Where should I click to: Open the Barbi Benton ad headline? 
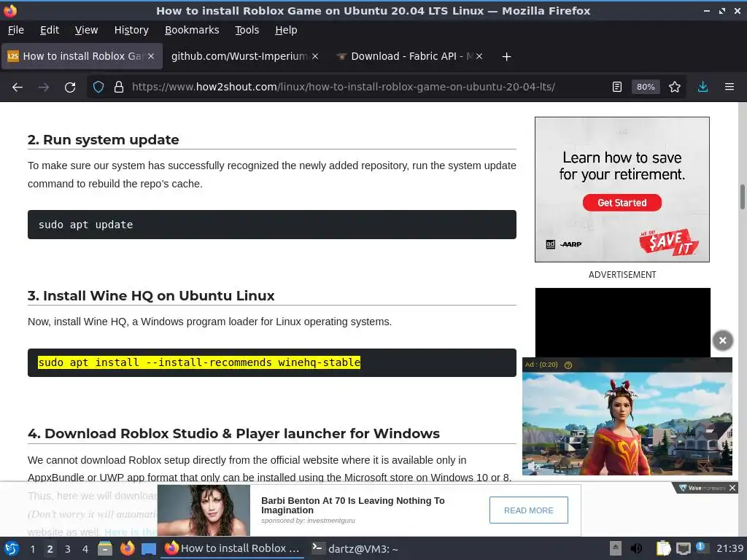click(352, 505)
